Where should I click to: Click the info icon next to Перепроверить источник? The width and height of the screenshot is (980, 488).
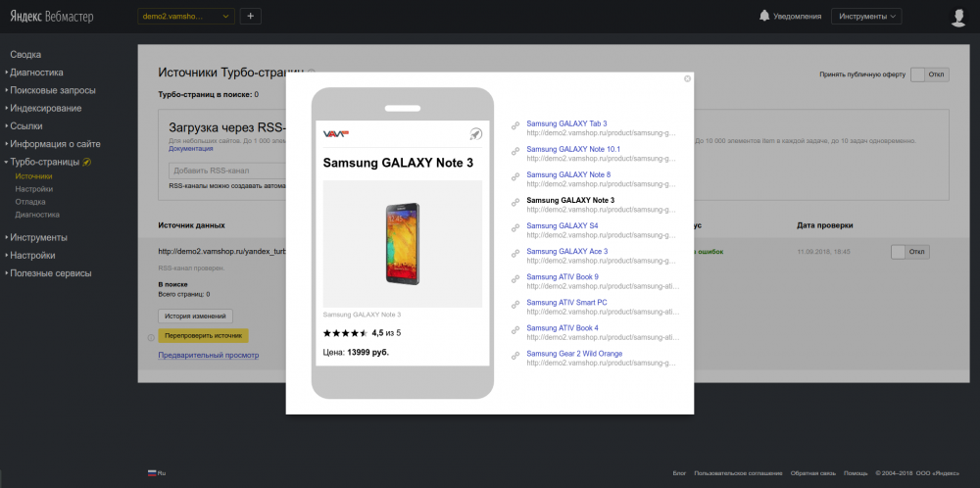pyautogui.click(x=151, y=338)
